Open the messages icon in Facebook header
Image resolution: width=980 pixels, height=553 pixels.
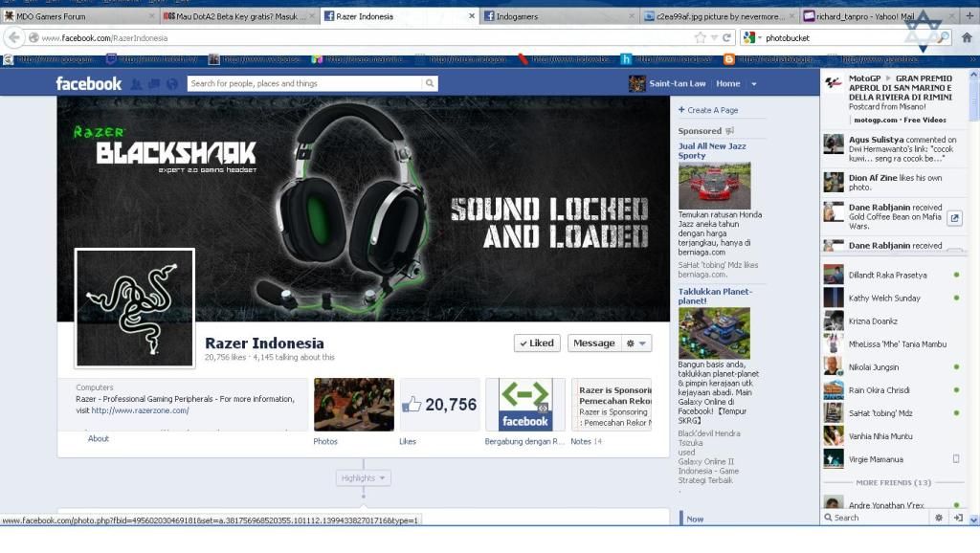154,84
